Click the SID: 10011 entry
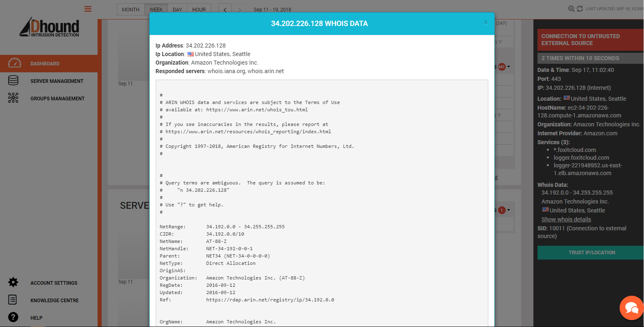Image resolution: width=644 pixels, height=327 pixels. [x=582, y=232]
